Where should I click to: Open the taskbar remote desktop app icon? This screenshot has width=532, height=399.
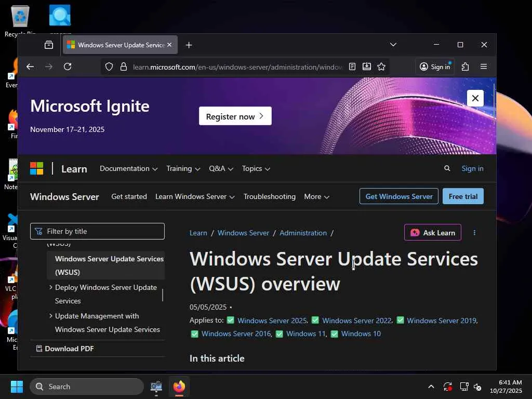tap(156, 387)
